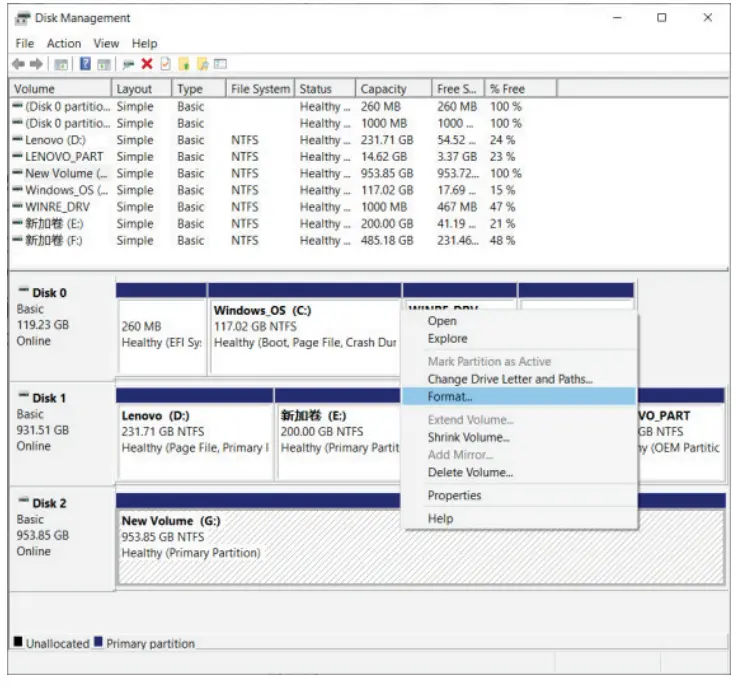Viewport: 747px width, 687px height.
Task: Select Delete Volume... from context menu
Action: [470, 472]
